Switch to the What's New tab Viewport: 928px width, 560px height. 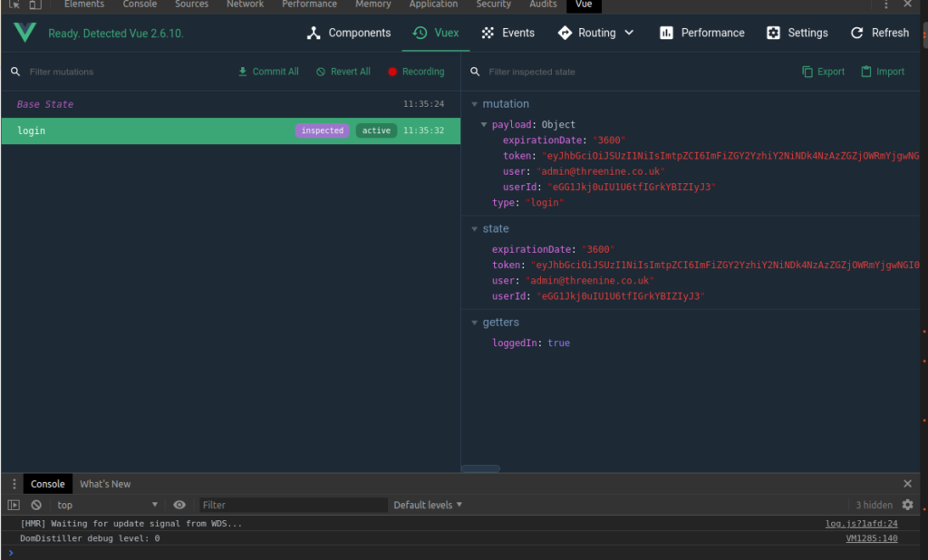(x=105, y=484)
